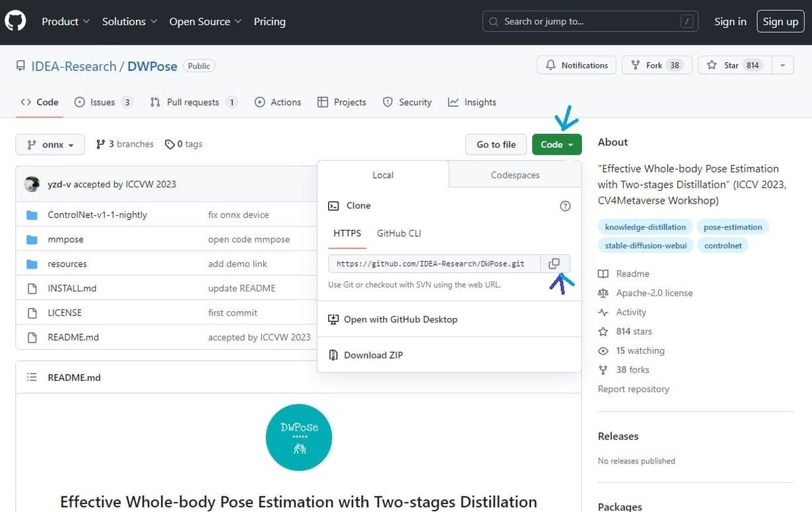Click the pose-estimation topic tag
This screenshot has width=812, height=512.
[x=732, y=227]
